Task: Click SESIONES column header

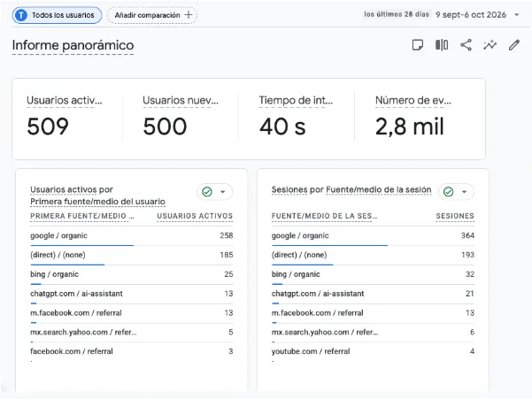Action: click(455, 216)
